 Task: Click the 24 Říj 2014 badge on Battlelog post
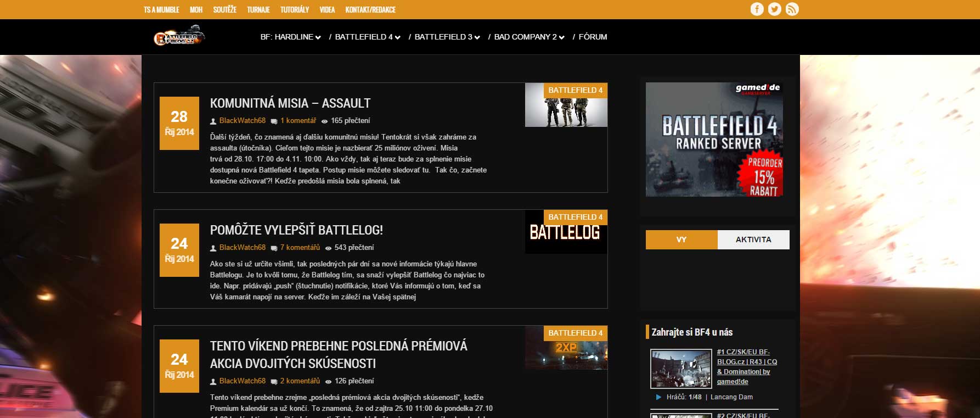[179, 250]
